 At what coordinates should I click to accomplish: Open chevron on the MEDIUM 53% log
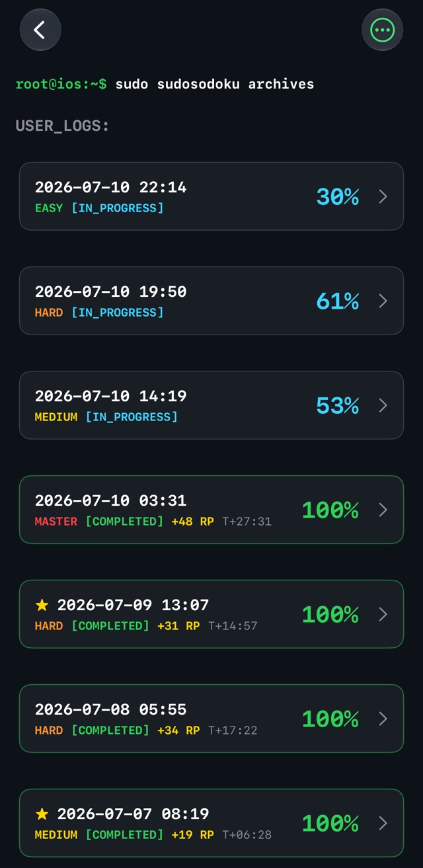(383, 405)
